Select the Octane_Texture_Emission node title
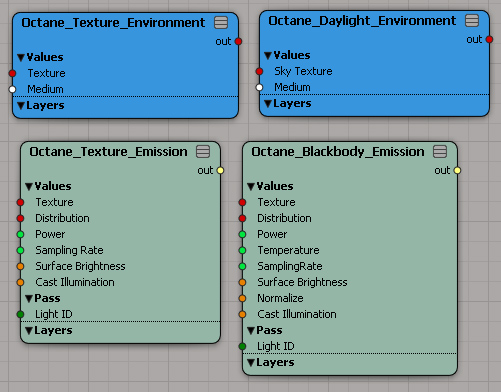Image resolution: width=501 pixels, height=392 pixels. coord(108,152)
